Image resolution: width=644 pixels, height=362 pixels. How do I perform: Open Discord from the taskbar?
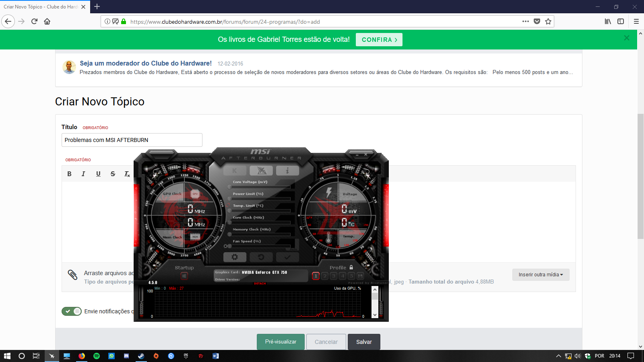[126, 356]
